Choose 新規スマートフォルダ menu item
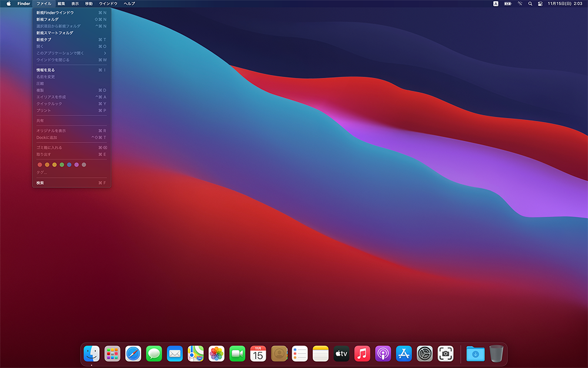588x368 pixels. [55, 33]
